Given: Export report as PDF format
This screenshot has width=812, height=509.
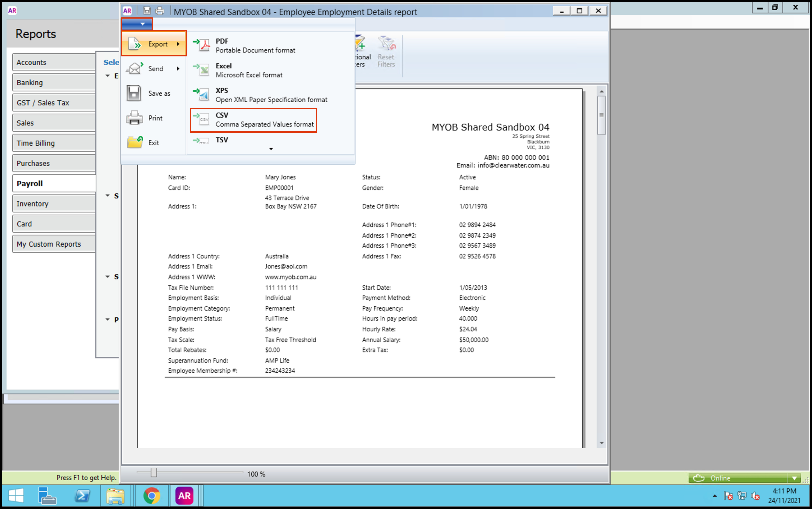Looking at the screenshot, I should (254, 45).
